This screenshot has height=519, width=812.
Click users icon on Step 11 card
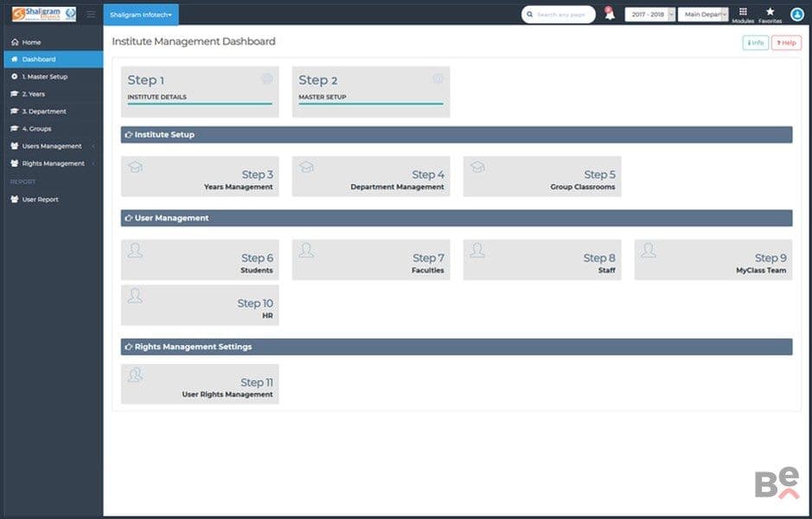coord(136,375)
